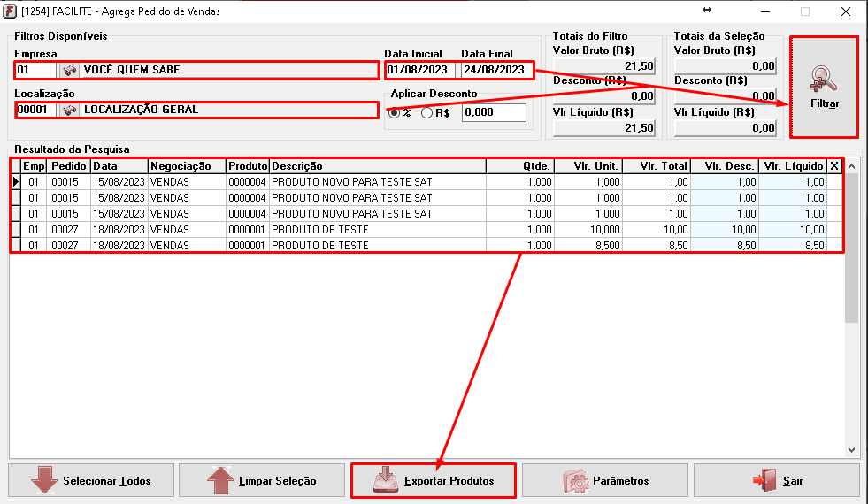Click the Exportar Produtos button
This screenshot has height=504, width=868.
434,481
